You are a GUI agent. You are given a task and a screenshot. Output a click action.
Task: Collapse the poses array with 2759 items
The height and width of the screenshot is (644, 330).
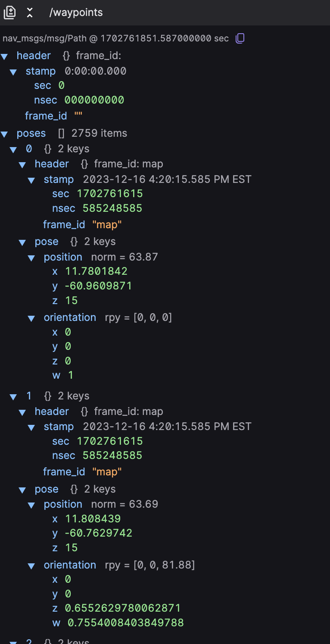pos(5,134)
